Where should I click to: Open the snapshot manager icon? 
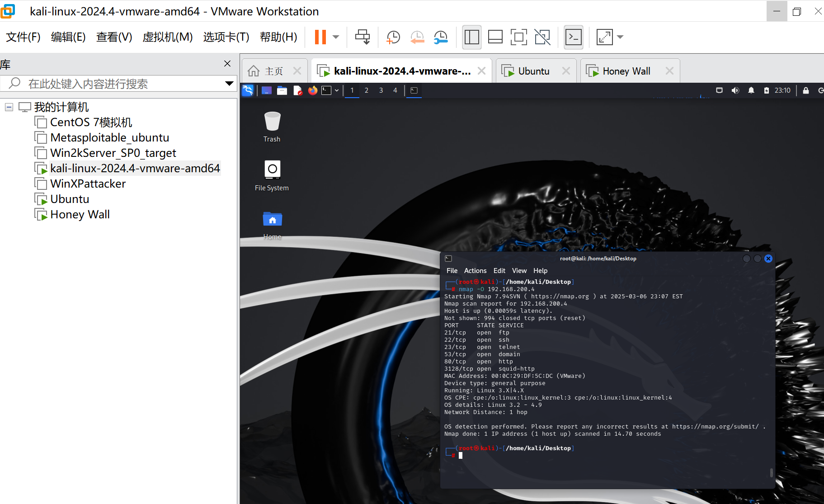coord(441,37)
